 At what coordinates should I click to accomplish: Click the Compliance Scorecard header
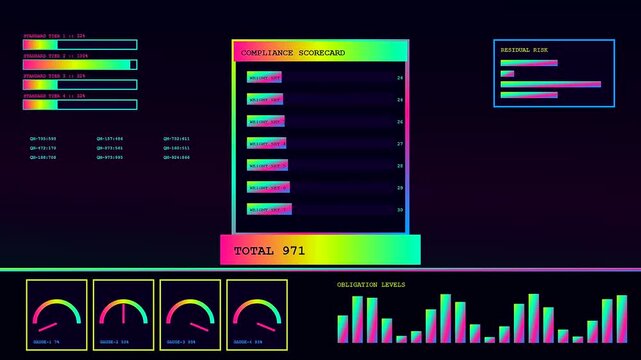(x=320, y=51)
